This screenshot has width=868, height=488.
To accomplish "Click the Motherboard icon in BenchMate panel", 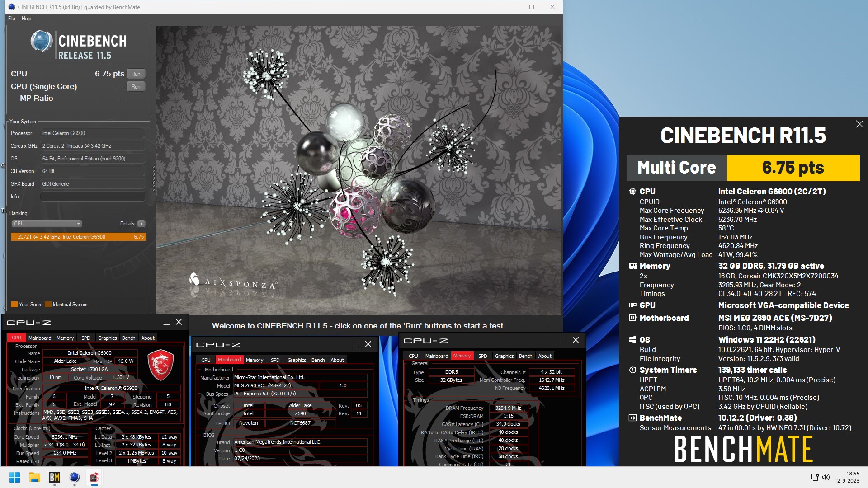I will click(x=632, y=318).
